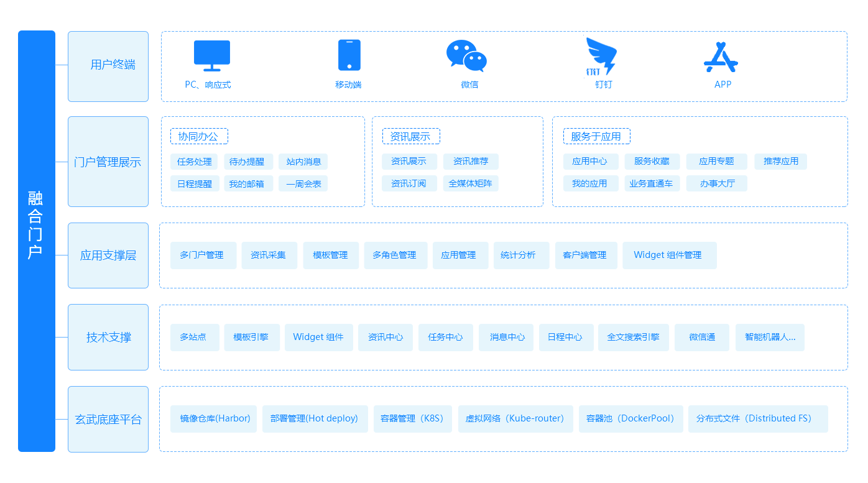Click the 模板管理 module

(x=331, y=255)
